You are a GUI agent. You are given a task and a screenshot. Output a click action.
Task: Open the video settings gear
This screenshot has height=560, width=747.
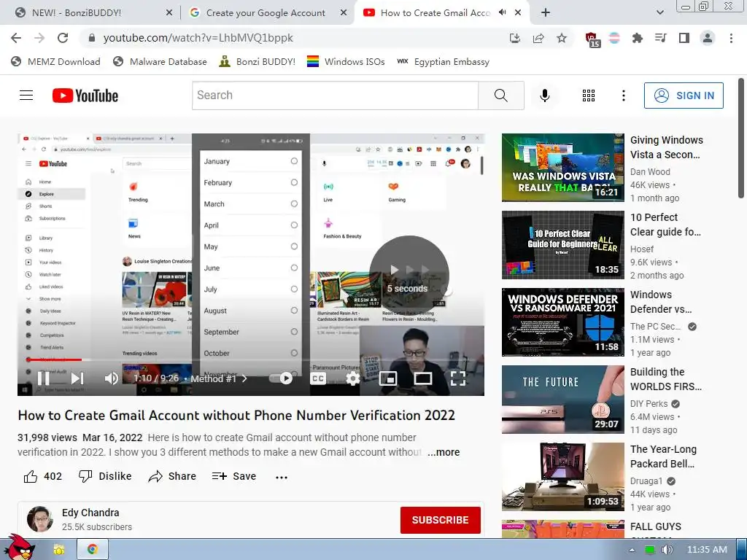pyautogui.click(x=352, y=378)
